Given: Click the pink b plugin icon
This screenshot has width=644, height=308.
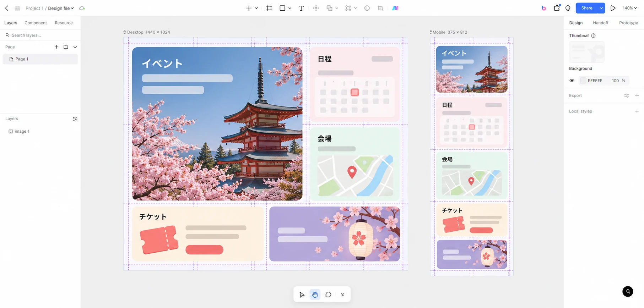Looking at the screenshot, I should coord(543,8).
